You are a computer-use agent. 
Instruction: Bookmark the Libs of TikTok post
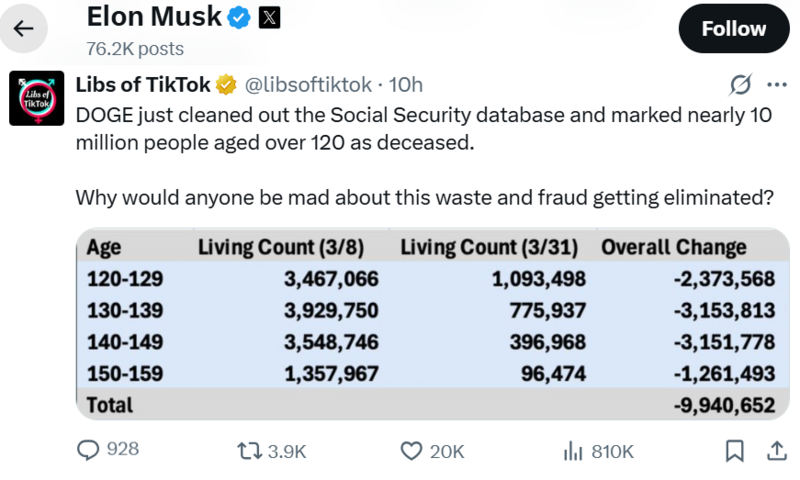click(735, 451)
